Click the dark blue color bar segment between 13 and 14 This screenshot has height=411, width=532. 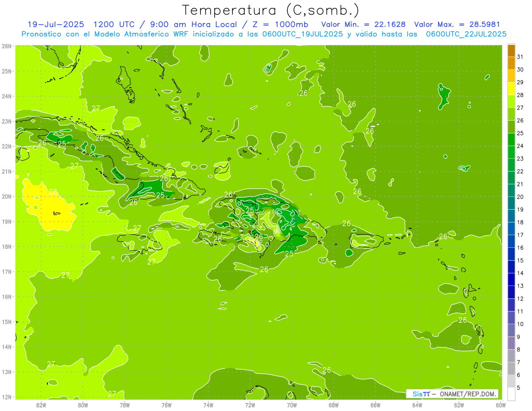coord(511,279)
